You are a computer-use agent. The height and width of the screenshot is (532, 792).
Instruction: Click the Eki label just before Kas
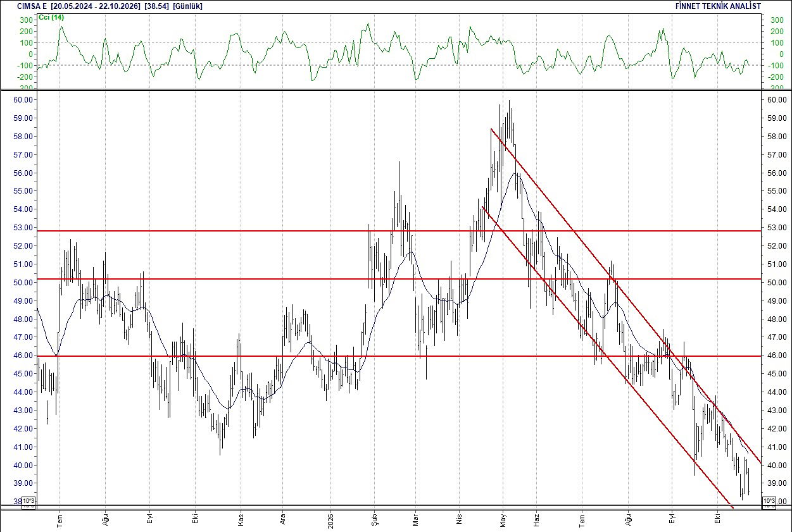(x=196, y=517)
